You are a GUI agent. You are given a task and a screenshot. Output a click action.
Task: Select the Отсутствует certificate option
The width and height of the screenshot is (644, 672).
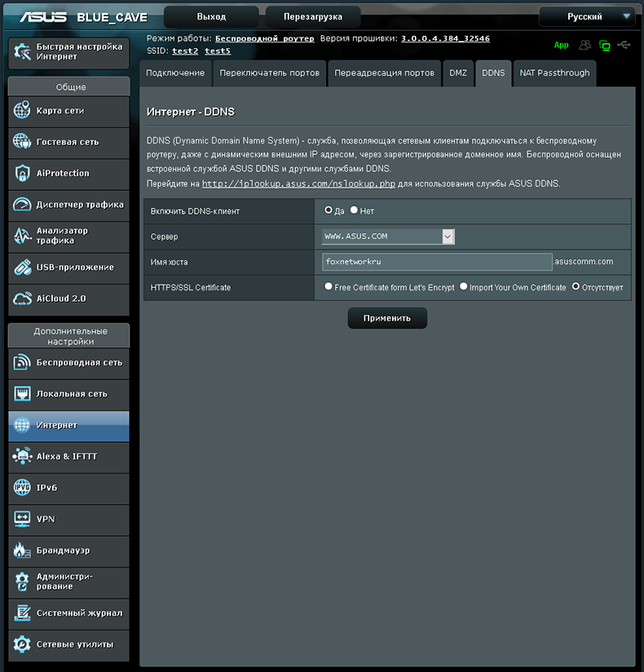coord(576,286)
